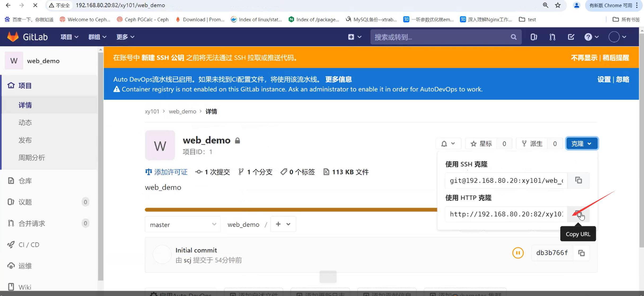Image resolution: width=644 pixels, height=296 pixels.
Task: Dismiss SSH warning with 不再显示
Action: [x=584, y=58]
